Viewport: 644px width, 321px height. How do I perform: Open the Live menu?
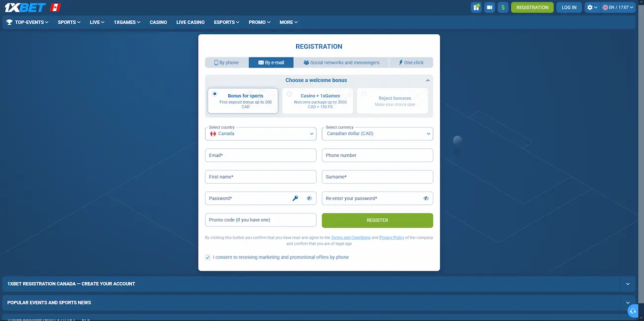click(97, 22)
